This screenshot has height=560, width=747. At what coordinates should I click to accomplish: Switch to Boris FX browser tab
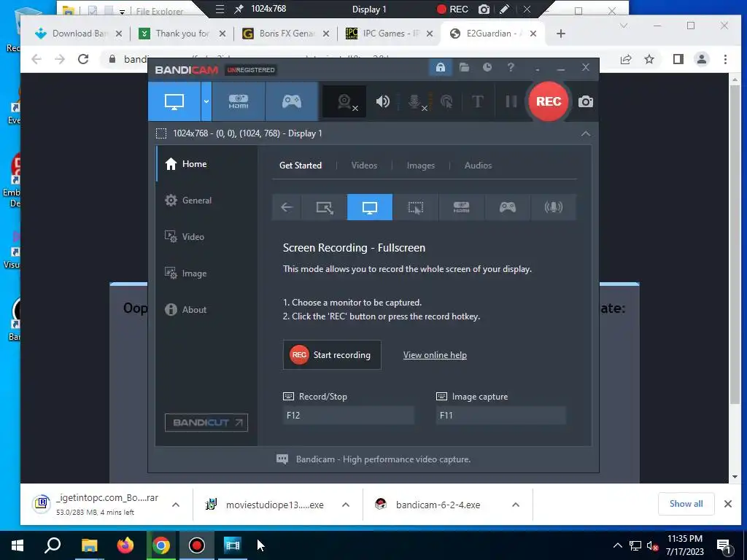(x=286, y=34)
